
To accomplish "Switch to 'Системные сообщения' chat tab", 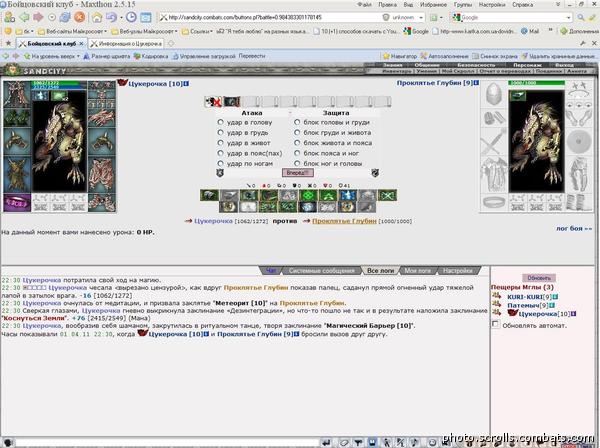I will click(321, 270).
